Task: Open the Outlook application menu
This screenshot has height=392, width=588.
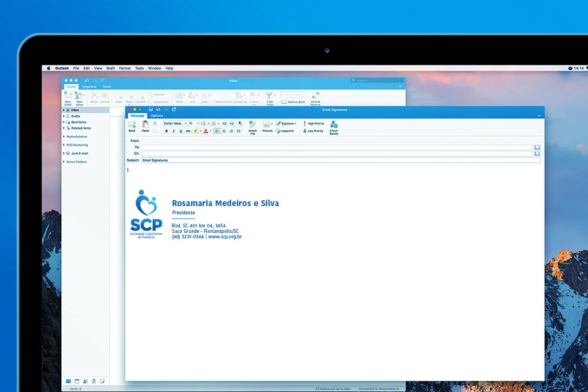Action: pos(62,68)
